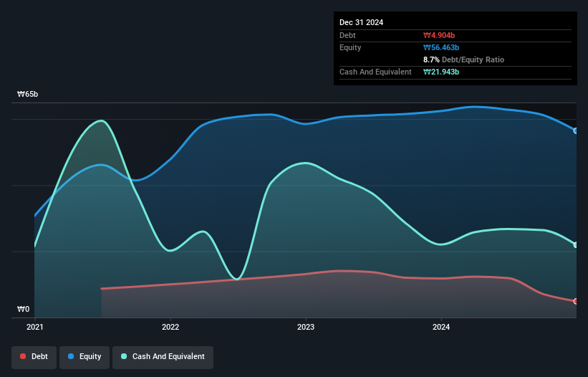Click the 2023 x-axis label
588x377 pixels.
point(306,327)
